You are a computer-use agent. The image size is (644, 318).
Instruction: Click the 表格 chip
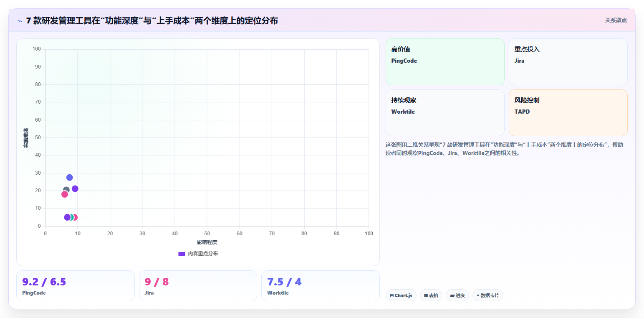coord(431,295)
